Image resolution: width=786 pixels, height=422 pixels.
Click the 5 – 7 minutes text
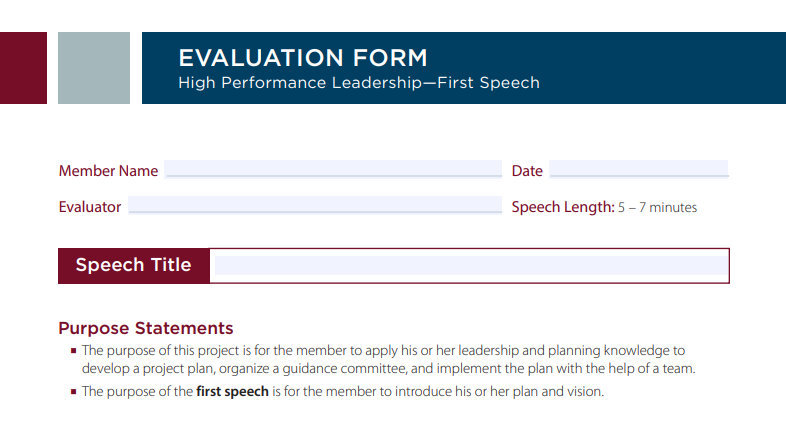point(658,208)
